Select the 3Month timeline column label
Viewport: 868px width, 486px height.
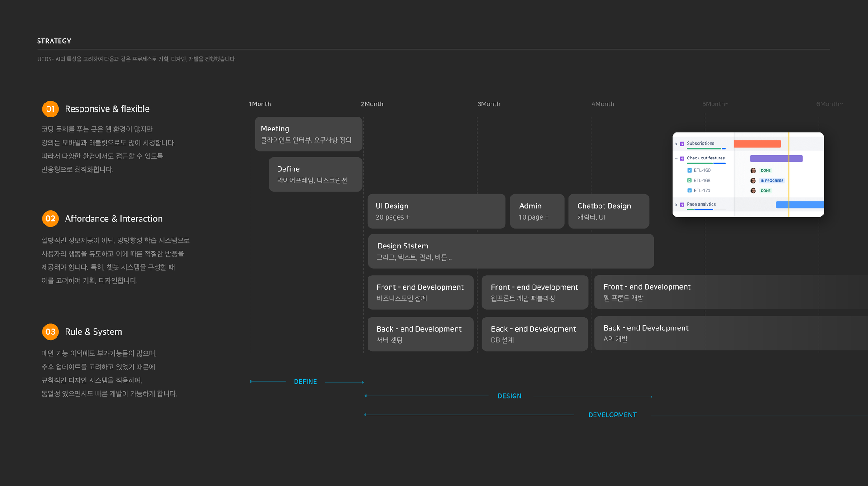coord(489,104)
